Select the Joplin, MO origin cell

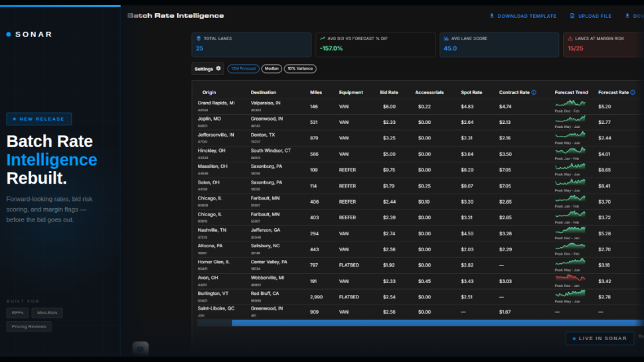tap(209, 119)
